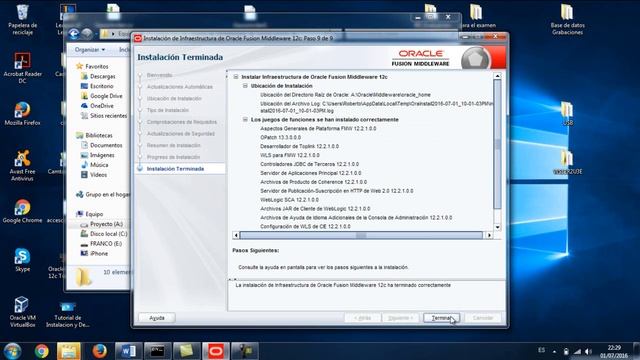Click the battery icon in system tray
Image resolution: width=640 pixels, height=360 pixels.
click(566, 351)
